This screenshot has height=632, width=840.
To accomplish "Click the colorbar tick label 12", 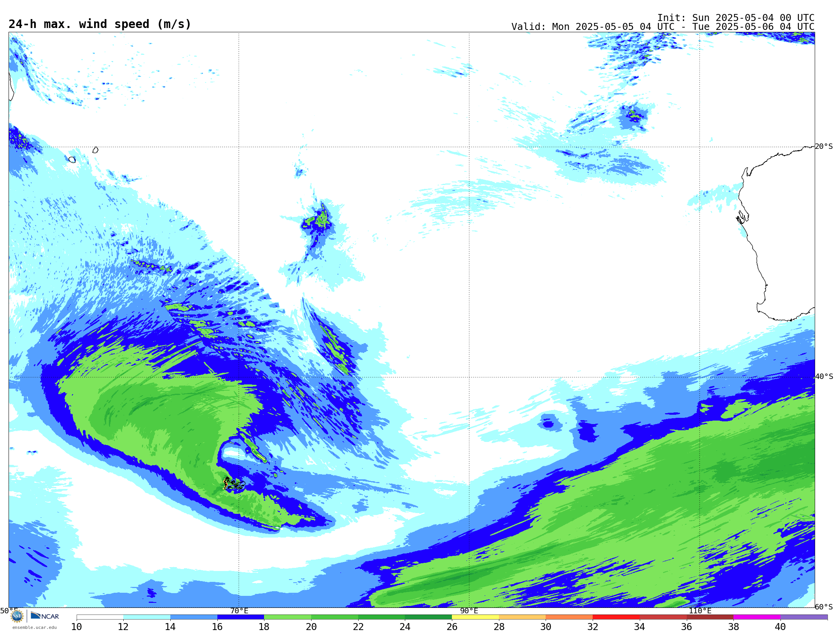I will (x=123, y=627).
